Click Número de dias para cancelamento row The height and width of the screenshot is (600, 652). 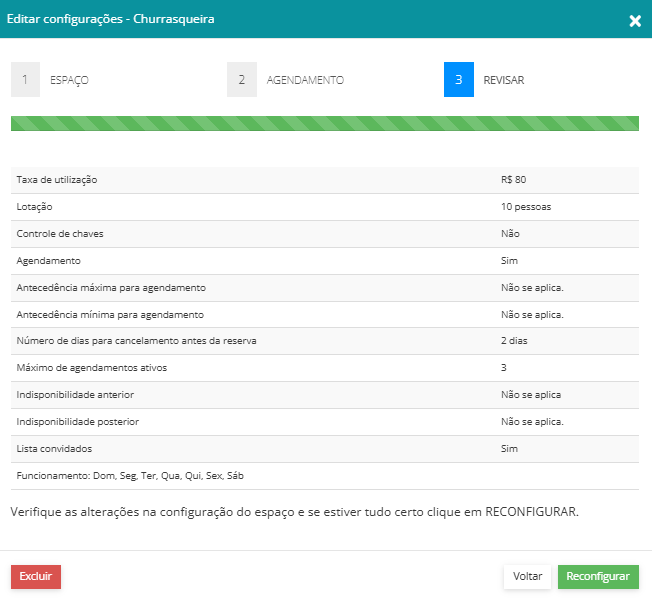(x=325, y=341)
